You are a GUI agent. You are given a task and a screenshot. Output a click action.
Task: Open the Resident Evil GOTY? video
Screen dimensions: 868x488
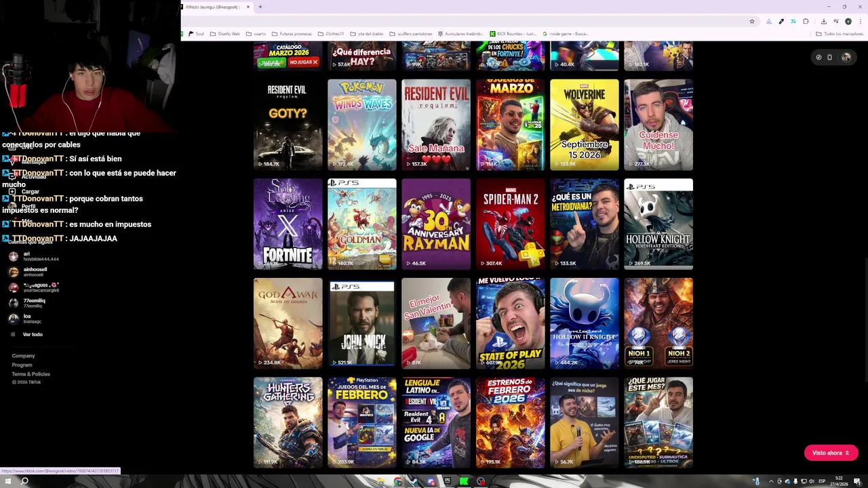click(288, 124)
